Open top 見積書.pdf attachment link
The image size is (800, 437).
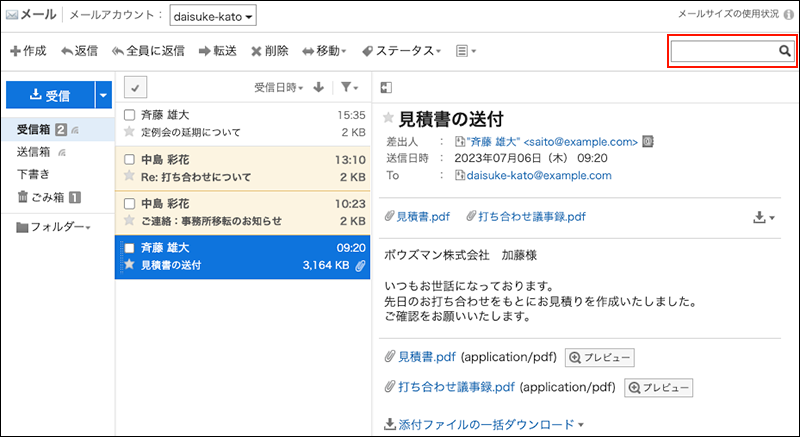point(423,217)
